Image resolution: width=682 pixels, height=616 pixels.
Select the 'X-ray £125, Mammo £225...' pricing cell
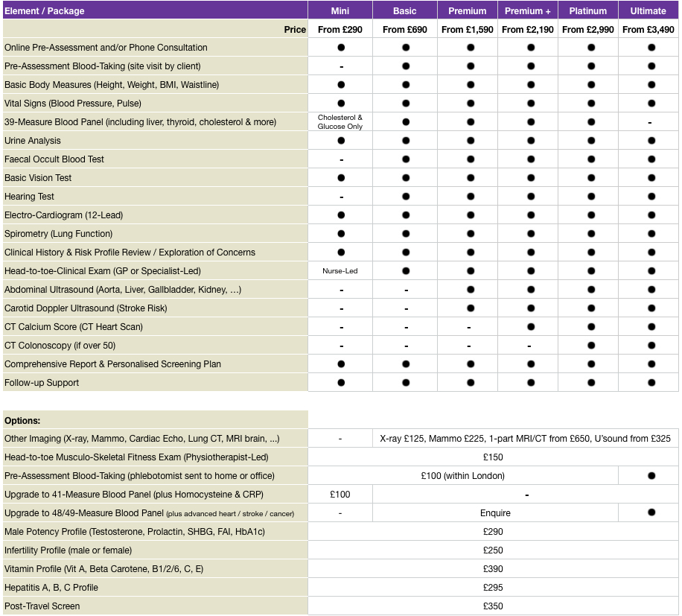525,439
